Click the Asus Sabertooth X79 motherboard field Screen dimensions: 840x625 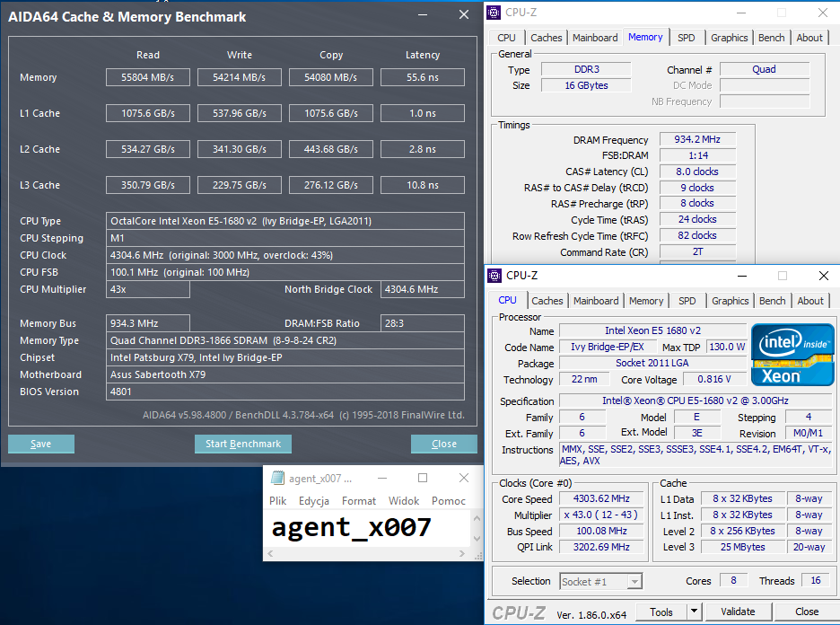(x=285, y=374)
